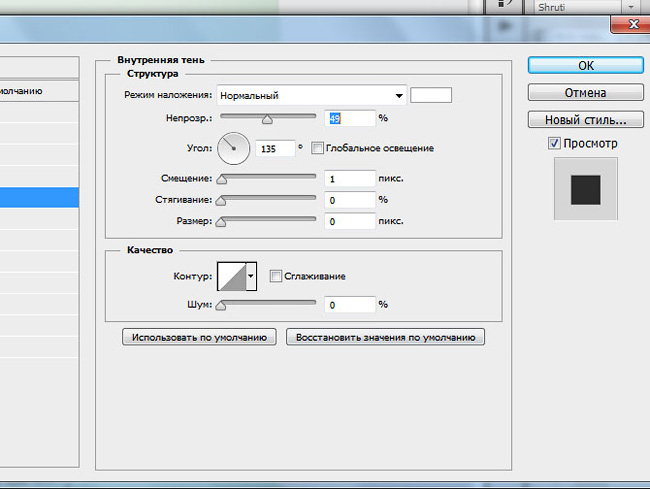Click the Размер value field
The height and width of the screenshot is (489, 650).
[350, 221]
